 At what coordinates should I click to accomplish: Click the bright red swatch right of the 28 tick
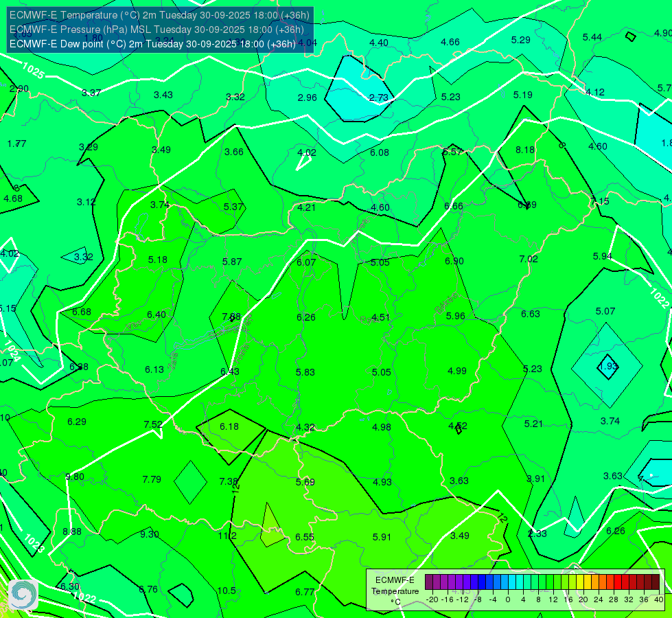click(618, 582)
